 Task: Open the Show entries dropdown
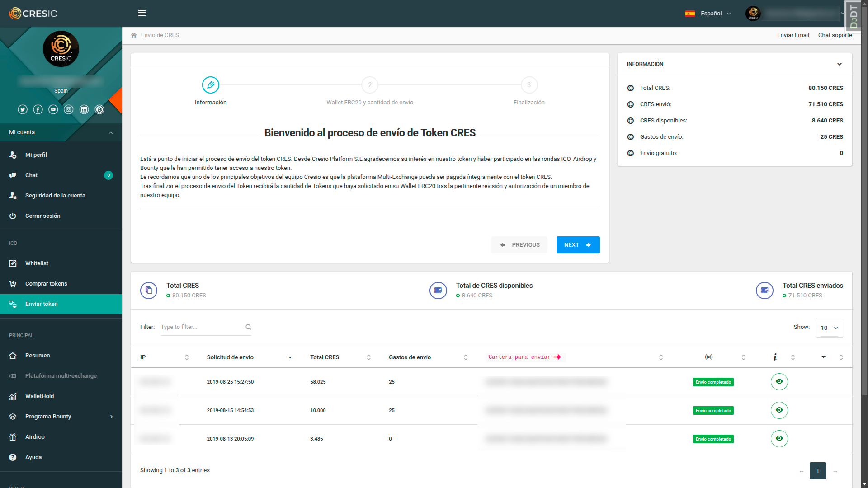[x=829, y=328]
